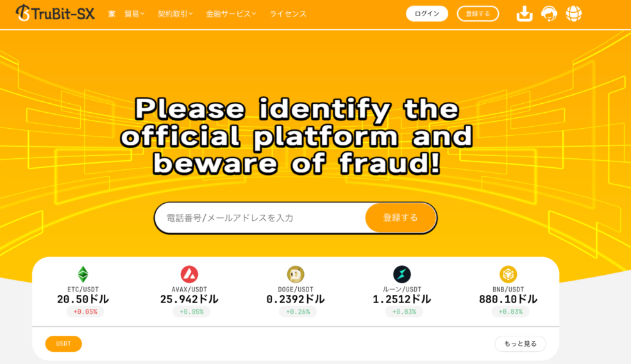Select the ETC/USDT coin icon
The height and width of the screenshot is (364, 631).
tap(83, 274)
